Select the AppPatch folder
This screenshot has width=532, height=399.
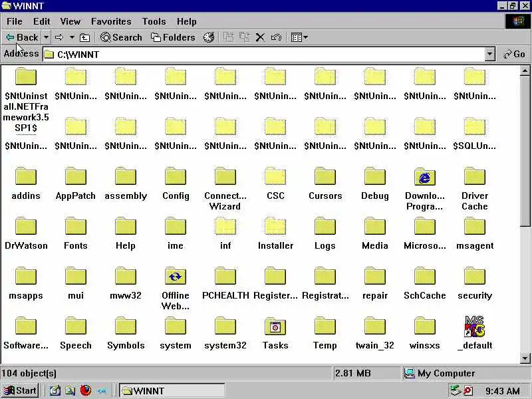point(76,184)
